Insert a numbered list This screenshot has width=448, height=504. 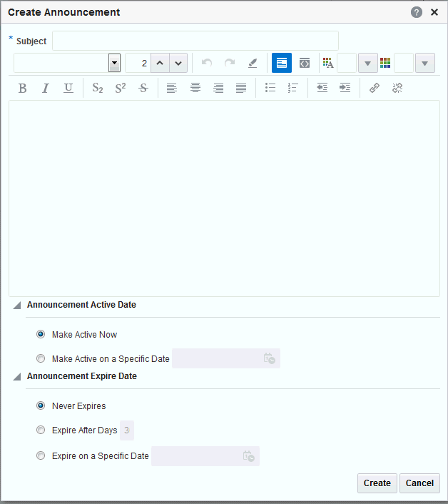pos(293,88)
